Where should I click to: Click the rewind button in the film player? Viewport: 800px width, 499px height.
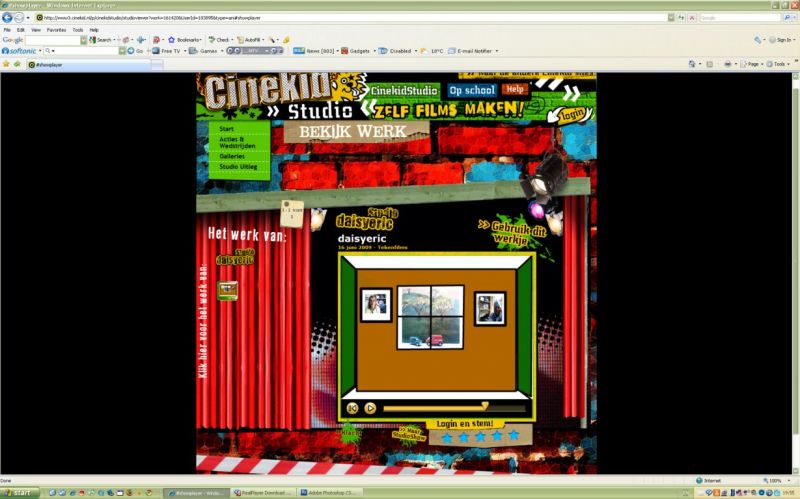pos(352,408)
